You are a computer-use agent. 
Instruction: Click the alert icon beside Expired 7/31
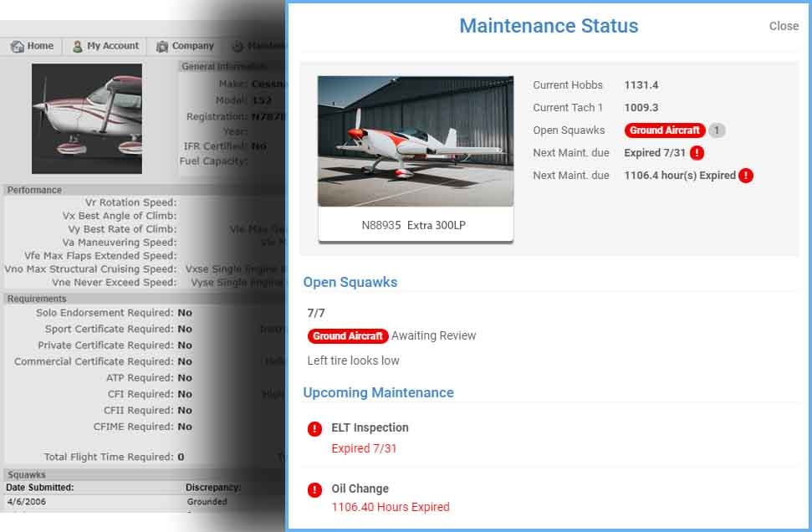point(697,153)
